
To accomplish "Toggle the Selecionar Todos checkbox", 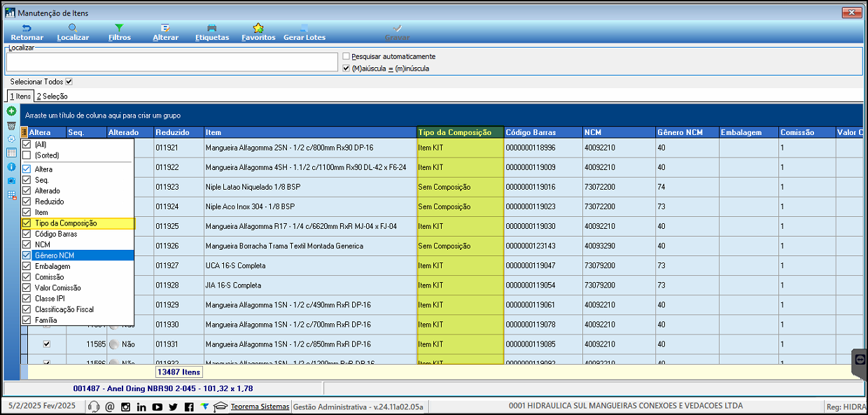I will [69, 82].
